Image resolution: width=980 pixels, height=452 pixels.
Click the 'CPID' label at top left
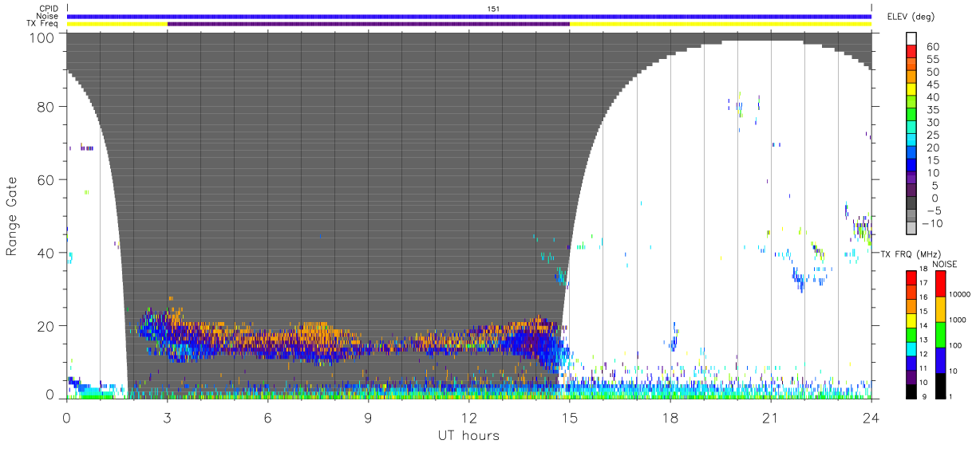tap(49, 8)
